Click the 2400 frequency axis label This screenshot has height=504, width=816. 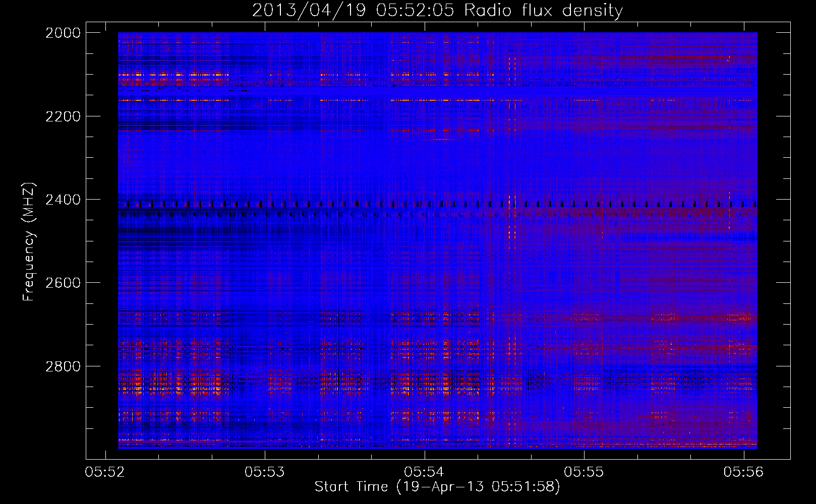coord(63,200)
